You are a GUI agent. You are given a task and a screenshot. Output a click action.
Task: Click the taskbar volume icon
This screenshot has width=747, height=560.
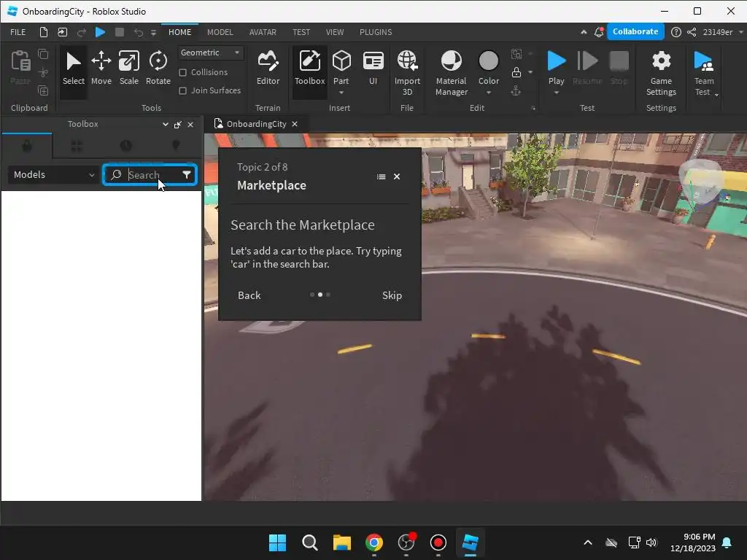pyautogui.click(x=651, y=542)
